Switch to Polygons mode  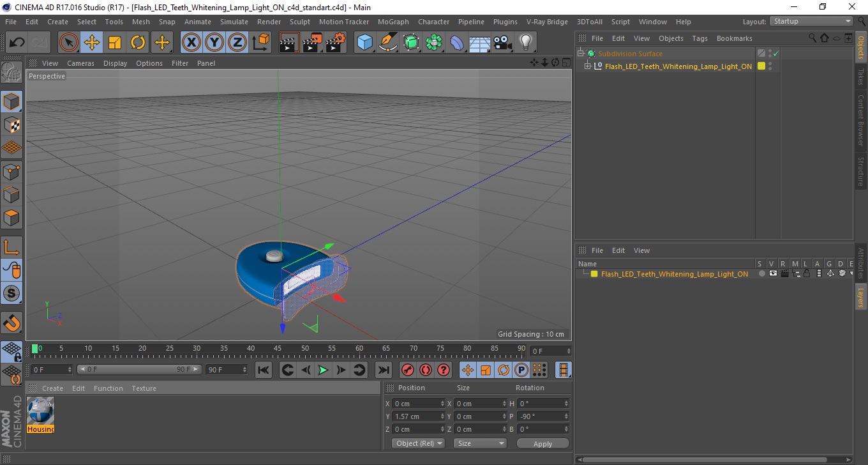(x=11, y=218)
